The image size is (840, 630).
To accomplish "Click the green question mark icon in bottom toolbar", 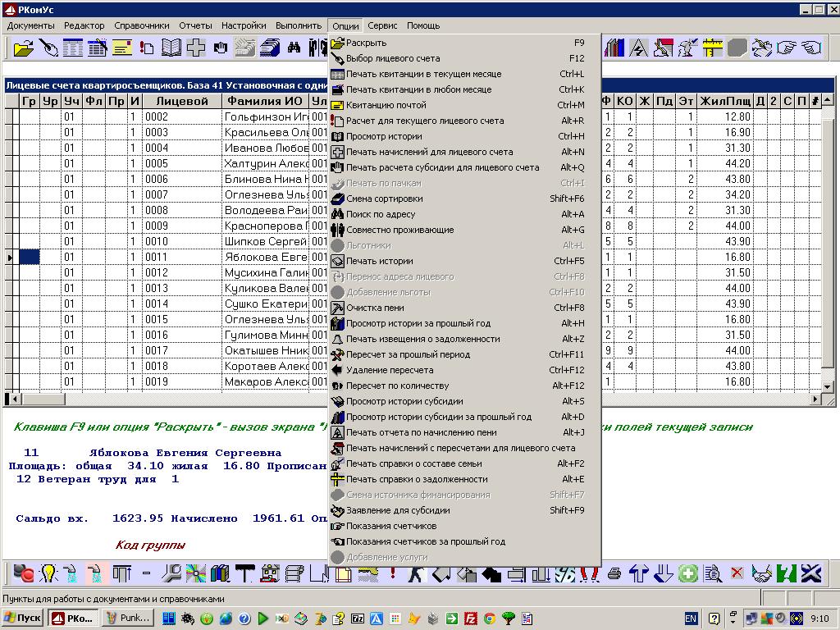I will 787,573.
